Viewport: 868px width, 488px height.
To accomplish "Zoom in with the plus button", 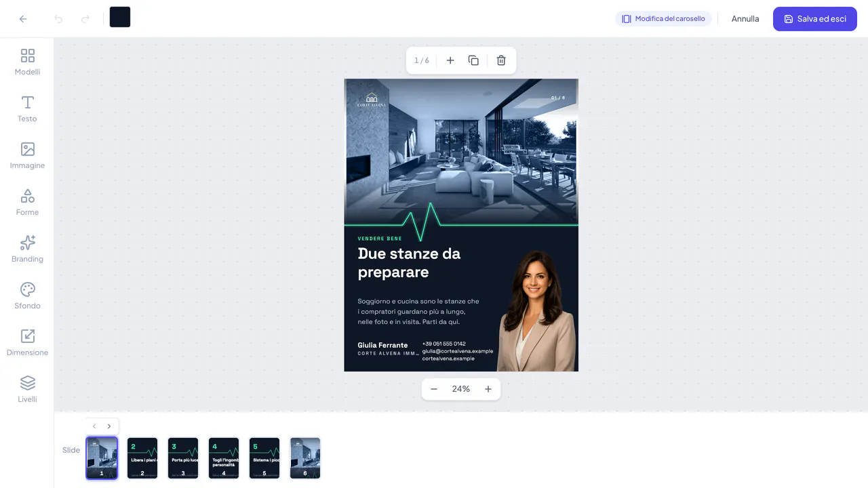I will tap(488, 389).
